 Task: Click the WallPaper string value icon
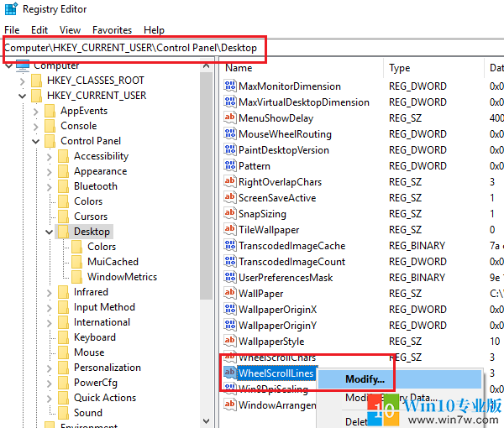[230, 293]
